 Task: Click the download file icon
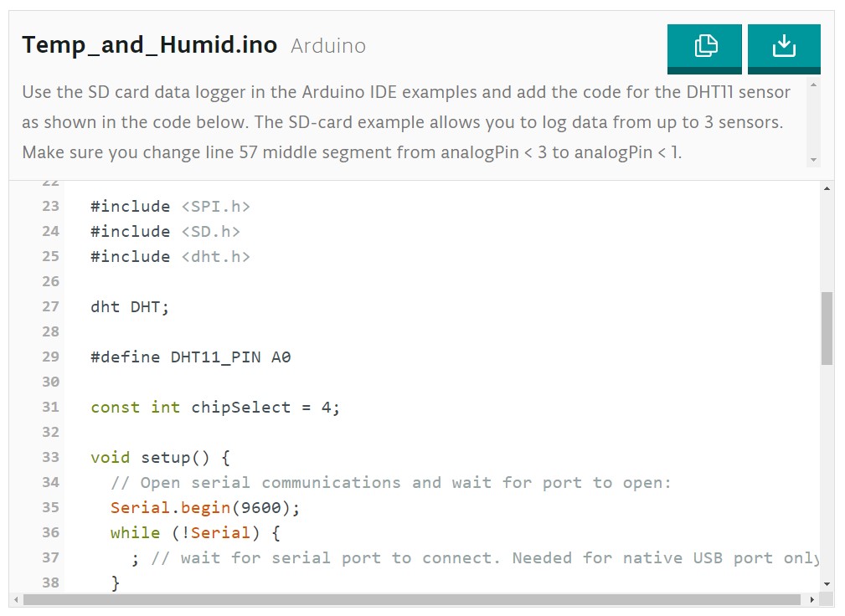click(784, 48)
